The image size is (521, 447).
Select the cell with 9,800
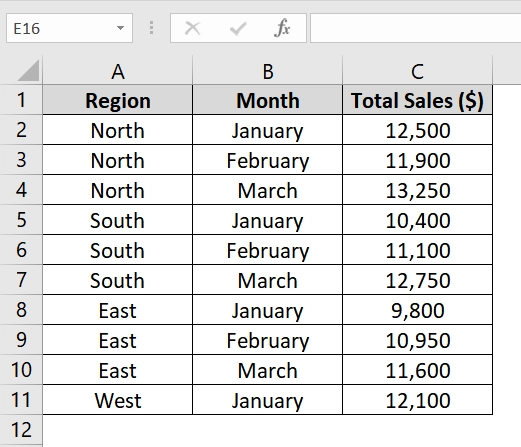(x=418, y=310)
